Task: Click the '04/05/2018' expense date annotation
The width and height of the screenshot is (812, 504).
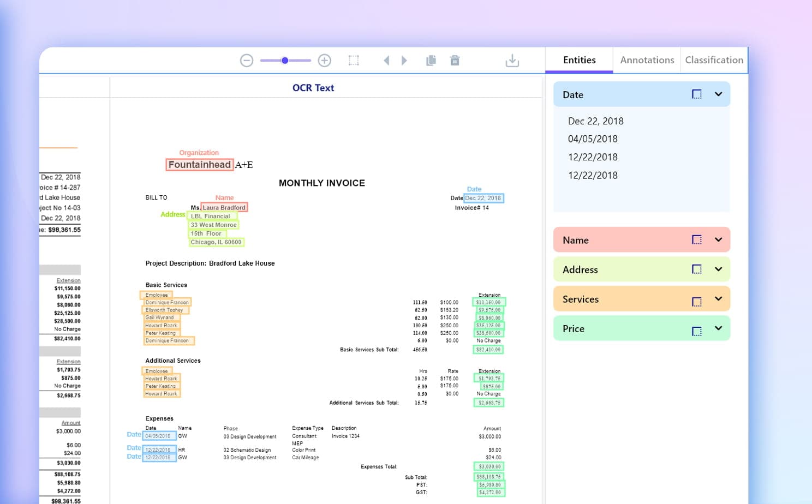Action: tap(159, 436)
